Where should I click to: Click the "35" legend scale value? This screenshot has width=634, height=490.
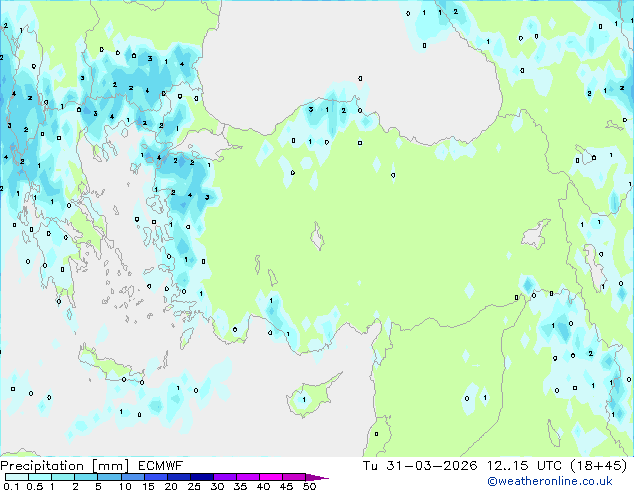[240, 486]
